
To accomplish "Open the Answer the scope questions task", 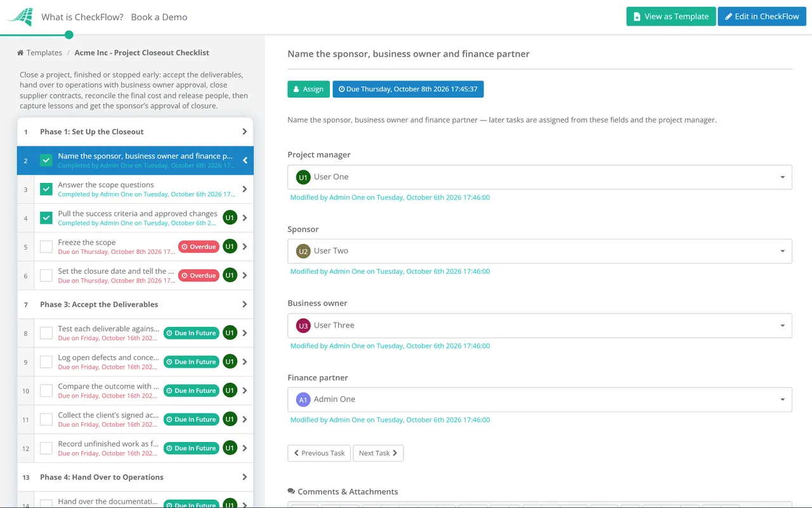I will (x=135, y=189).
